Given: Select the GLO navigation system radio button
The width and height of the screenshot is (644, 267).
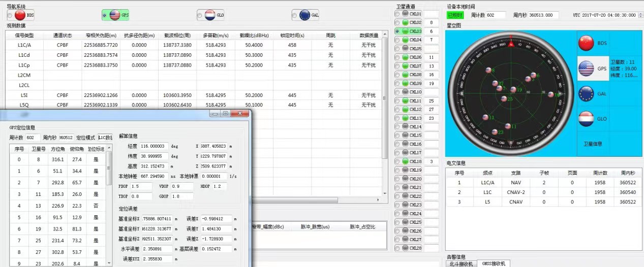Looking at the screenshot, I should (x=200, y=16).
